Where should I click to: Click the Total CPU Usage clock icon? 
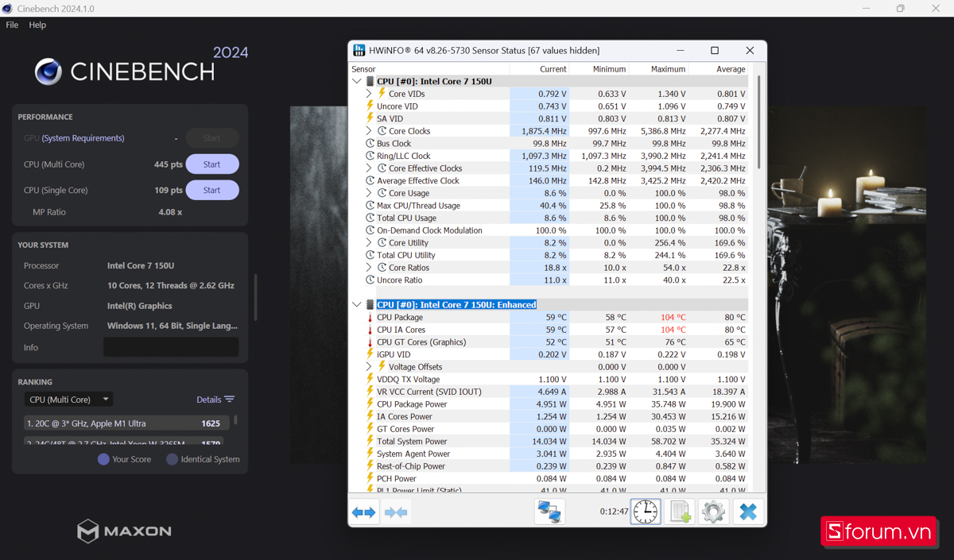click(x=370, y=218)
